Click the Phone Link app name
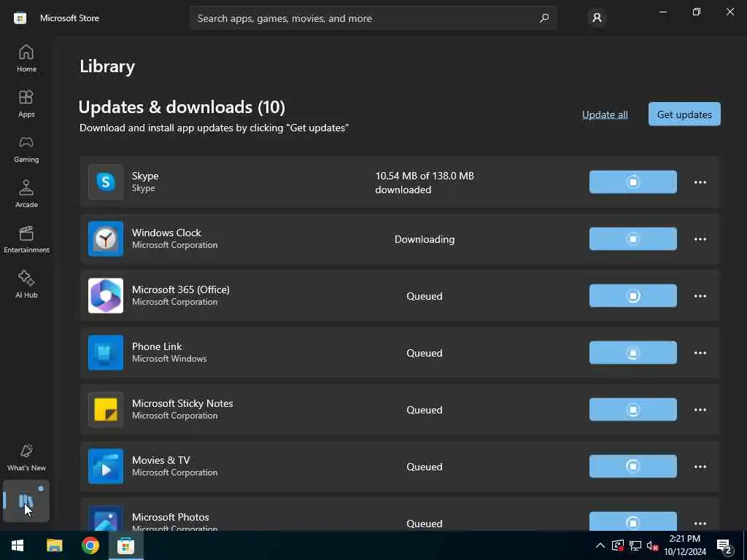The width and height of the screenshot is (747, 560). 157,346
